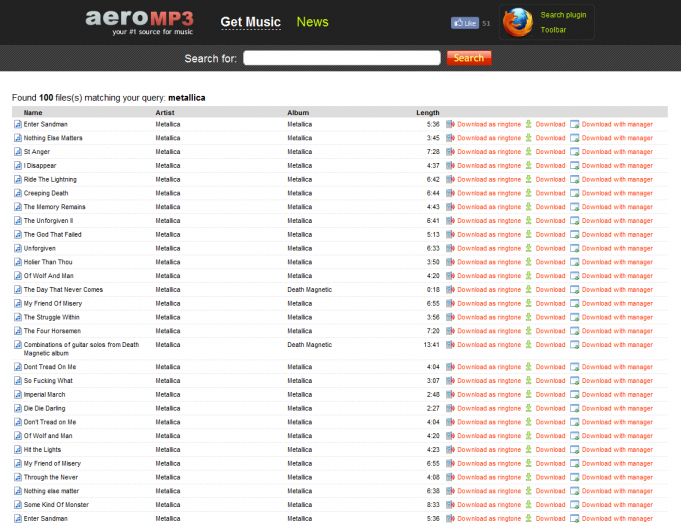This screenshot has width=681, height=525.
Task: Click the red Search button
Action: click(469, 58)
